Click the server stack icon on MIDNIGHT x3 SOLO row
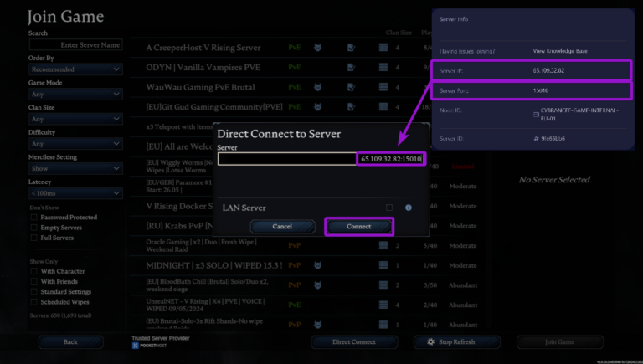This screenshot has height=364, width=643. click(x=383, y=265)
